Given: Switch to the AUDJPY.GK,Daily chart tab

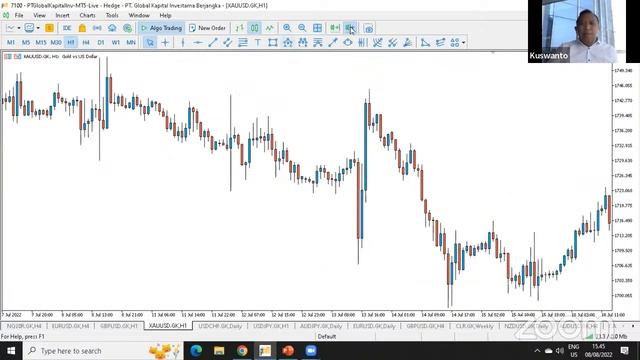Looking at the screenshot, I should [x=321, y=326].
